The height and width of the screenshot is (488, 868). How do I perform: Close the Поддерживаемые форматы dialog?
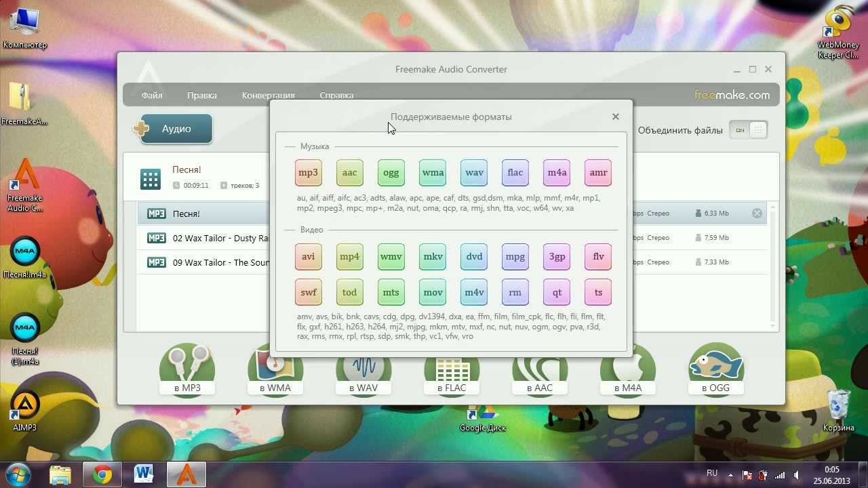point(616,117)
